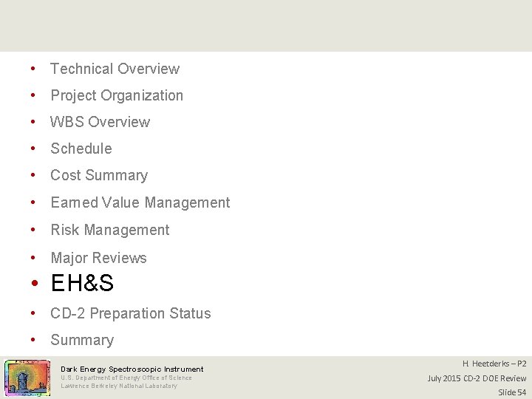Screen dimensions: 532x399
Task: Click the highlighted 'EH&S' heading
Action: click(82, 282)
